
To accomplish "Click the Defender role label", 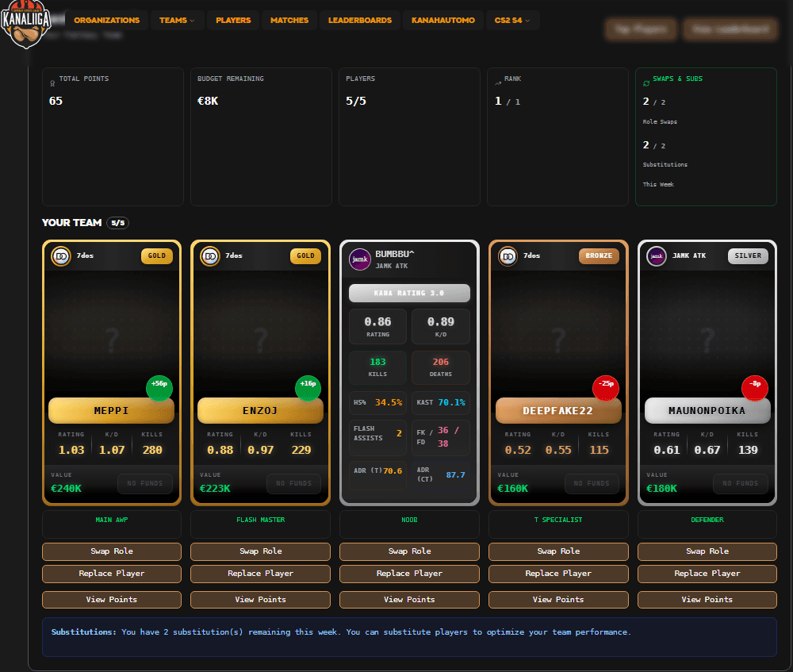I will 707,520.
